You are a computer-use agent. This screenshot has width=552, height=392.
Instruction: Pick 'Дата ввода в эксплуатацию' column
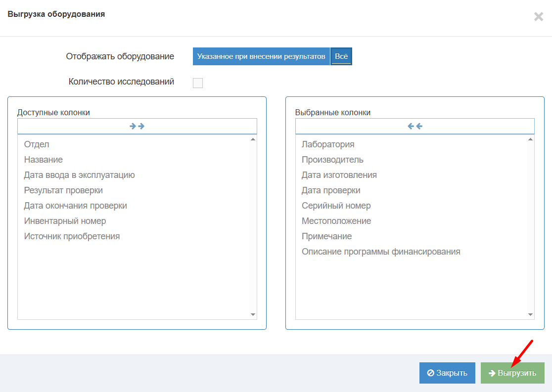pyautogui.click(x=80, y=175)
